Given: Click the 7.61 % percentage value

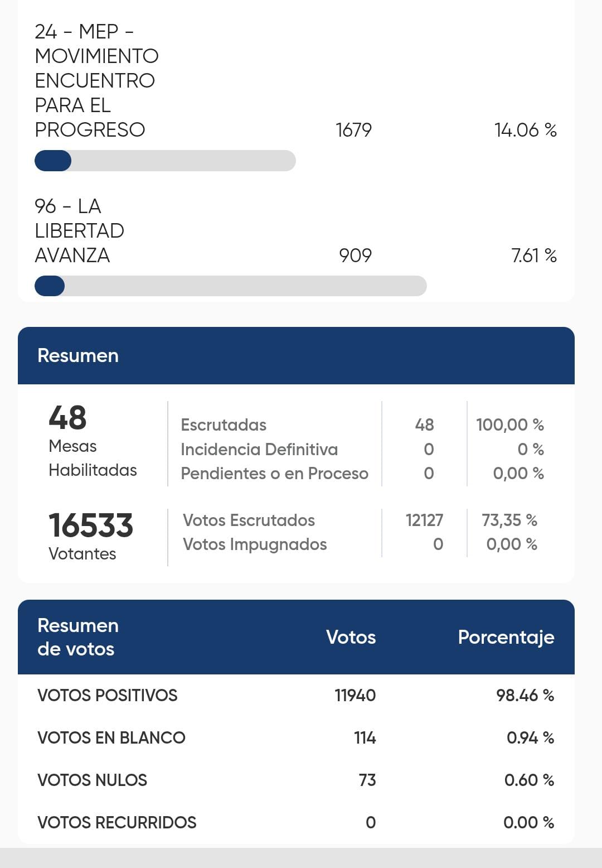Looking at the screenshot, I should (x=534, y=255).
